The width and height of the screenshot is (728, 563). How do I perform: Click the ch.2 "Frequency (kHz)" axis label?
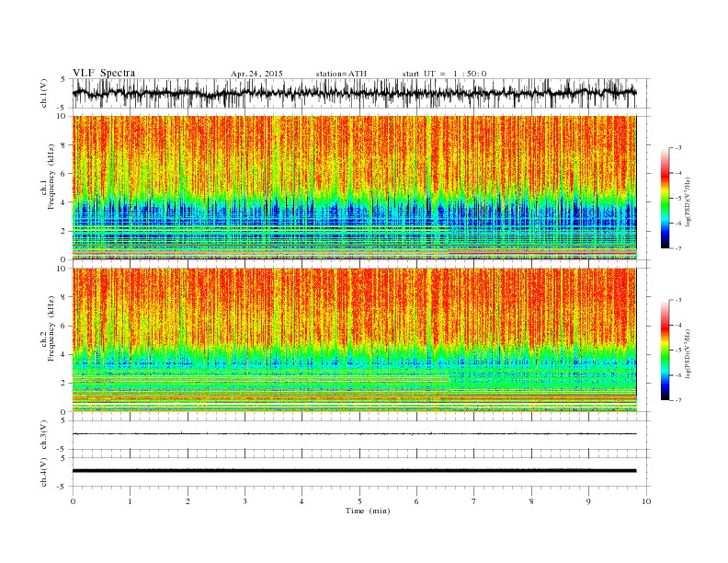51,329
